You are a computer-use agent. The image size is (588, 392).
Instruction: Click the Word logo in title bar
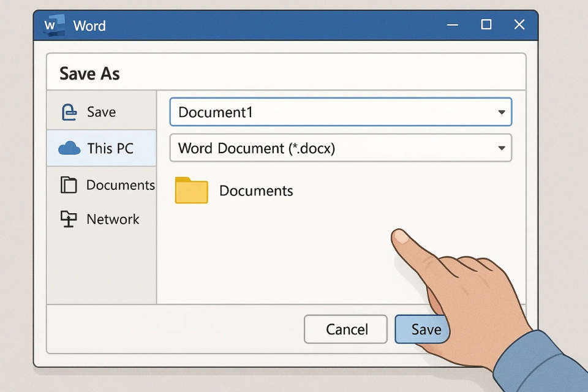(x=53, y=26)
